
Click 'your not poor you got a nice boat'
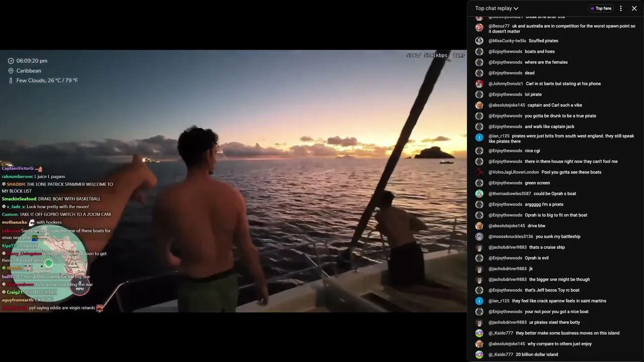coord(556,312)
